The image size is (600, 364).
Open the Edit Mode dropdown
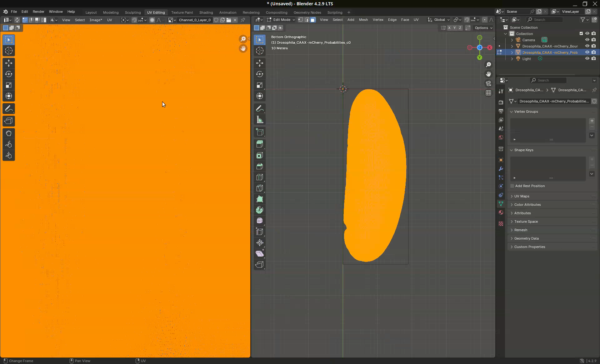(281, 20)
